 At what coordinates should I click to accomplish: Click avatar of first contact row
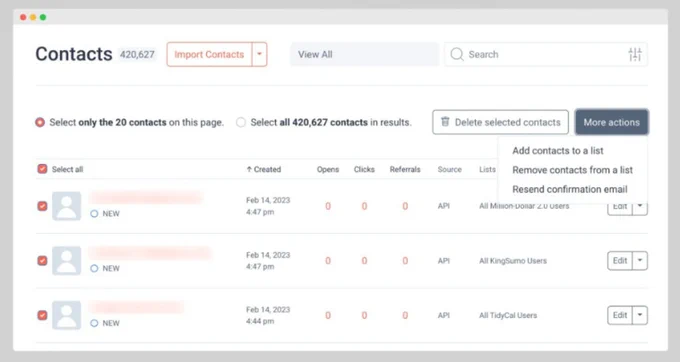point(66,206)
